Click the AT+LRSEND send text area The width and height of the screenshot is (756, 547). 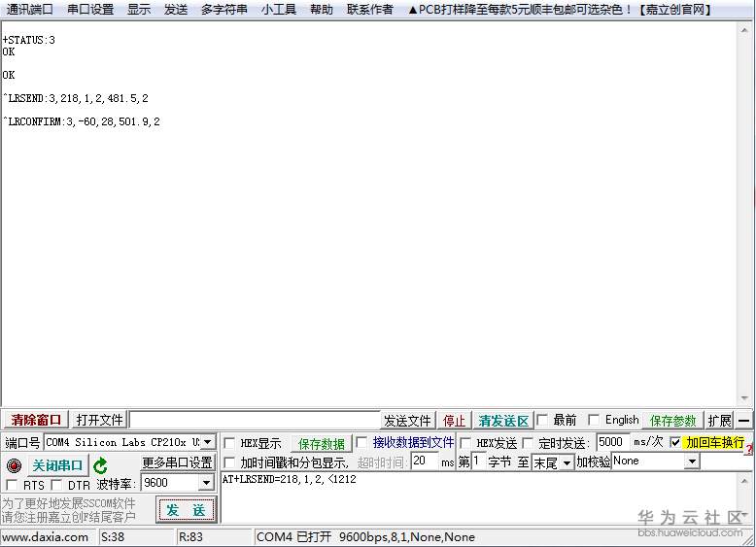pos(478,497)
